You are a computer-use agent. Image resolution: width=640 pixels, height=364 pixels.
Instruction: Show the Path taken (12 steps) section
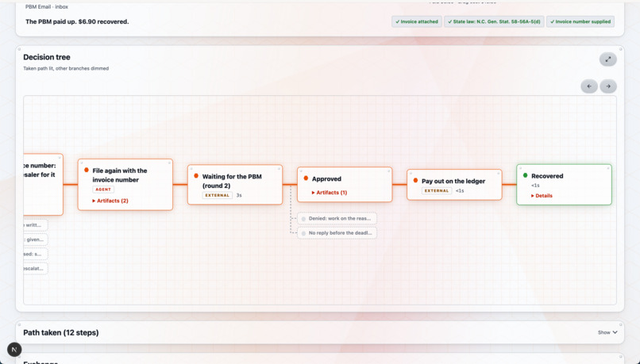(607, 332)
